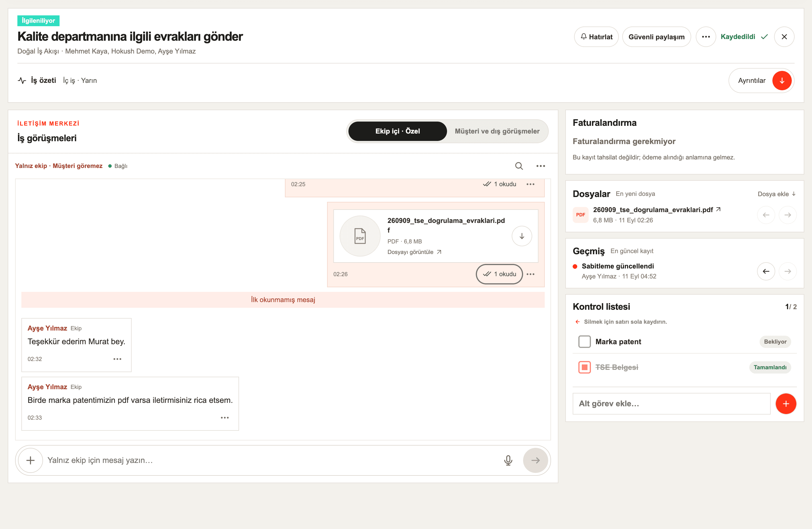Click the İlgileniyor status tag

click(38, 20)
